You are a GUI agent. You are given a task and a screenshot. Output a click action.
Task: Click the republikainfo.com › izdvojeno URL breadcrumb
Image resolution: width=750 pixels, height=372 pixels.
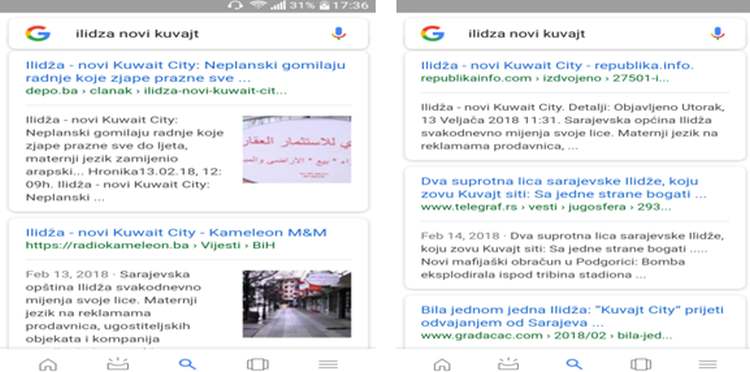545,78
